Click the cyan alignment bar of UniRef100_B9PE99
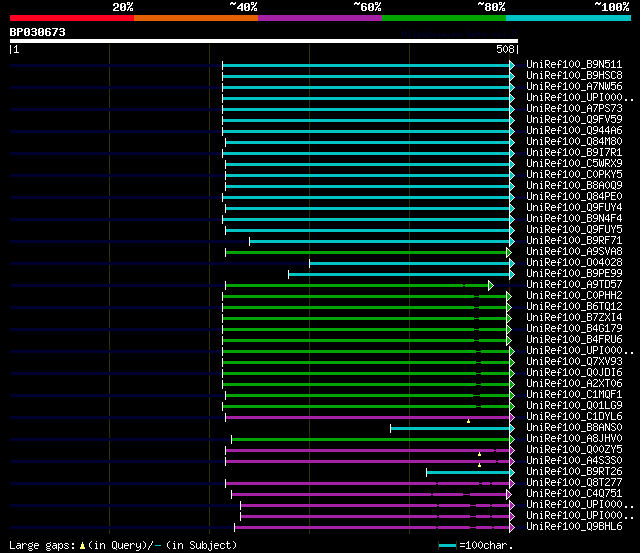The image size is (640, 553). point(399,275)
